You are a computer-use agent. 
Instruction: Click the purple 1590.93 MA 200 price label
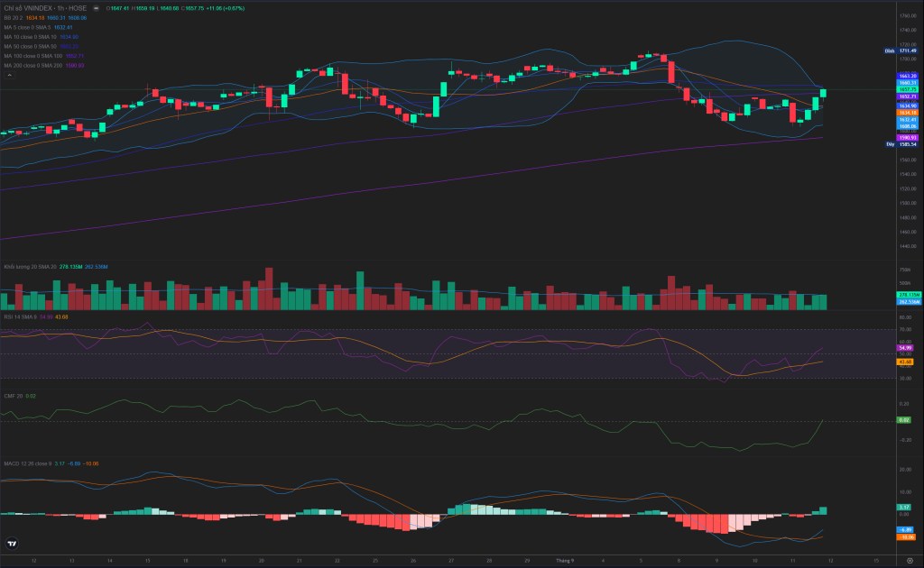[x=908, y=138]
